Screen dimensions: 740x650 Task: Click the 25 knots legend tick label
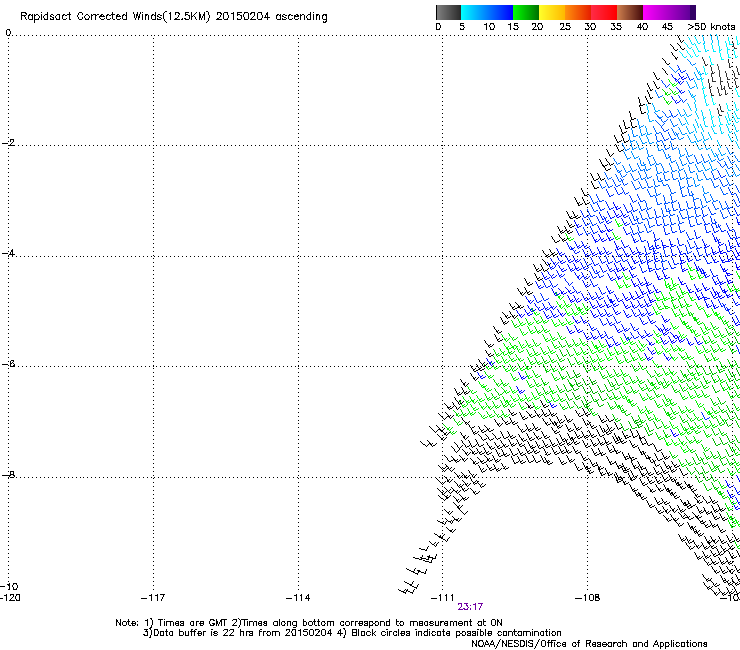[x=565, y=26]
